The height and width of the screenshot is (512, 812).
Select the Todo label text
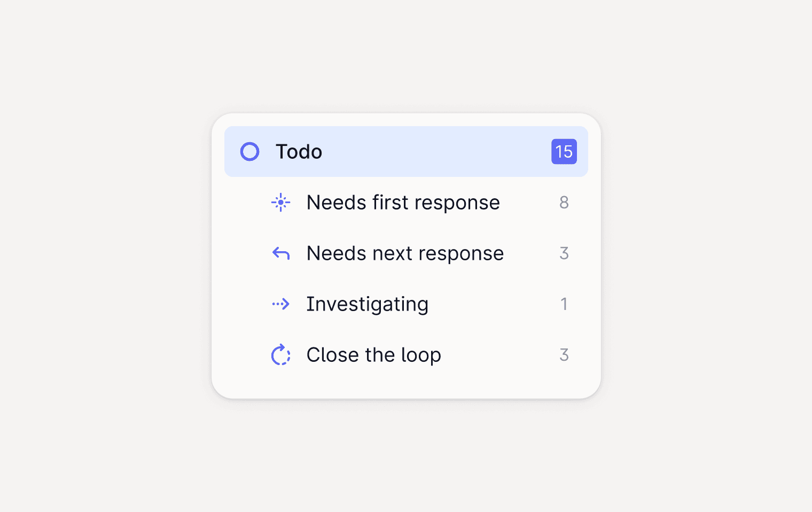(x=299, y=152)
